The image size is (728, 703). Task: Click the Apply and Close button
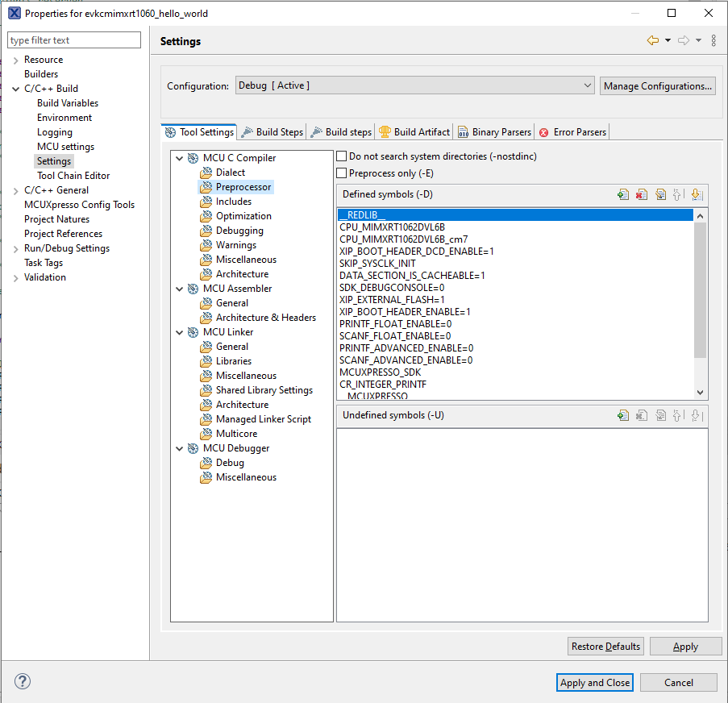pos(595,682)
